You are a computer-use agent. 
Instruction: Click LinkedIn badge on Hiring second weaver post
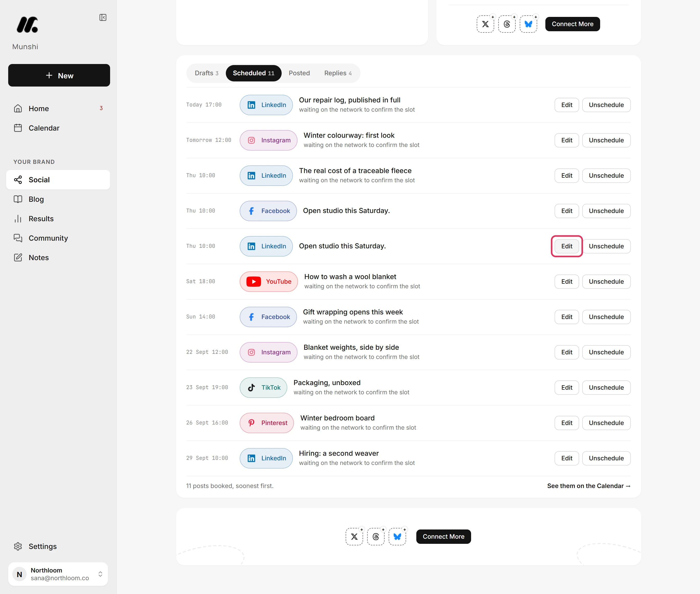[x=266, y=458]
